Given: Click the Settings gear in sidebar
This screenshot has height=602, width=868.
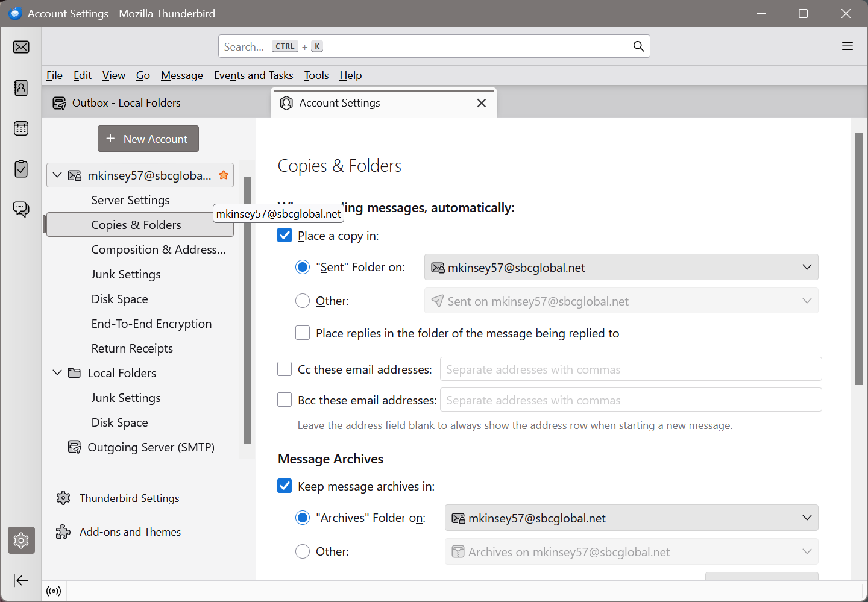Looking at the screenshot, I should point(21,541).
